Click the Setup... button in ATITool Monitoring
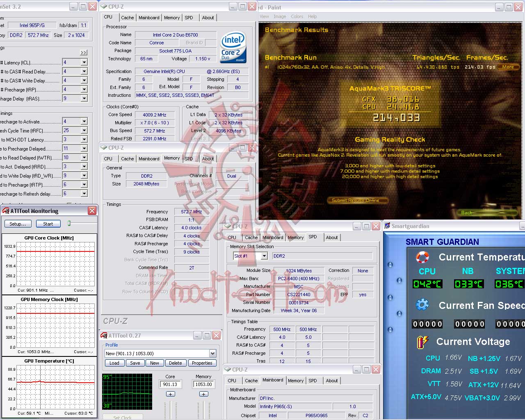 (x=18, y=224)
